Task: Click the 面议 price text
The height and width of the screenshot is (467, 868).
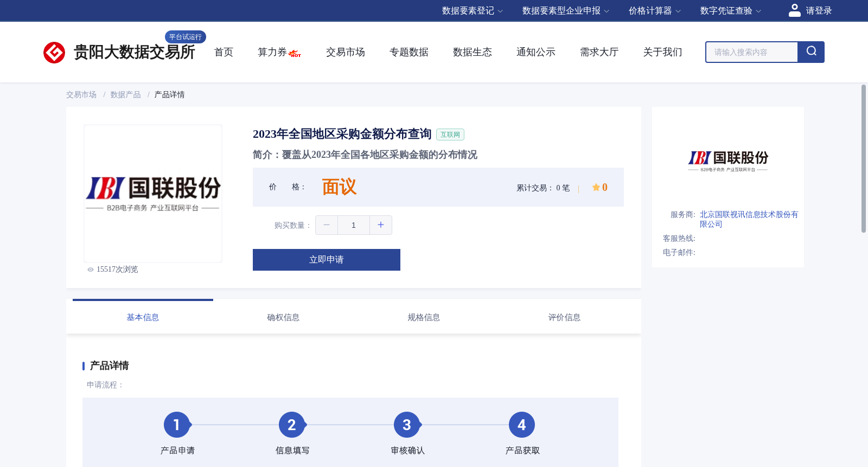Action: (x=339, y=187)
